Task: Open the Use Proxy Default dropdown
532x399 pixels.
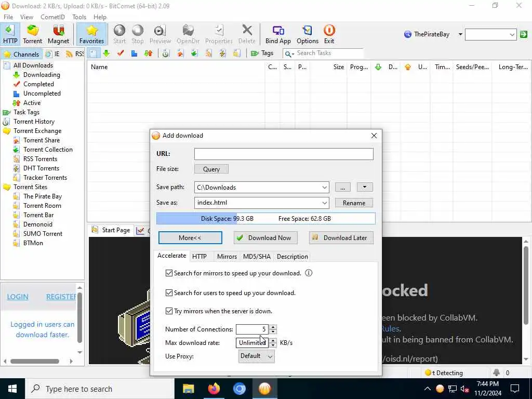Action: pyautogui.click(x=257, y=356)
